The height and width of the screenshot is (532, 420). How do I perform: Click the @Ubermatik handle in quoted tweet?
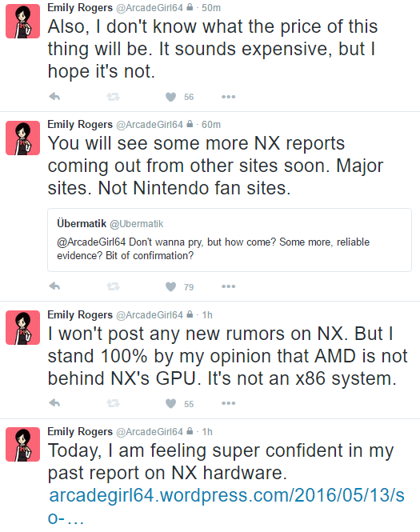point(136,224)
